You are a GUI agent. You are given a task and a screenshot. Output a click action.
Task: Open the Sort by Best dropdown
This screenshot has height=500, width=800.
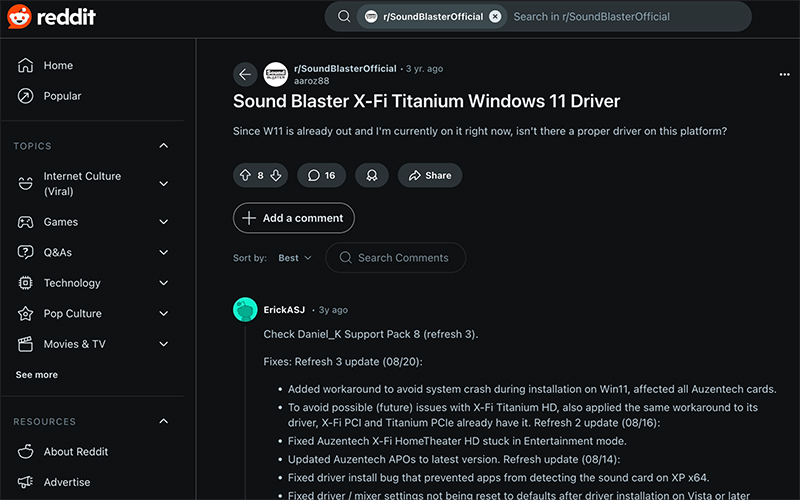pos(295,258)
